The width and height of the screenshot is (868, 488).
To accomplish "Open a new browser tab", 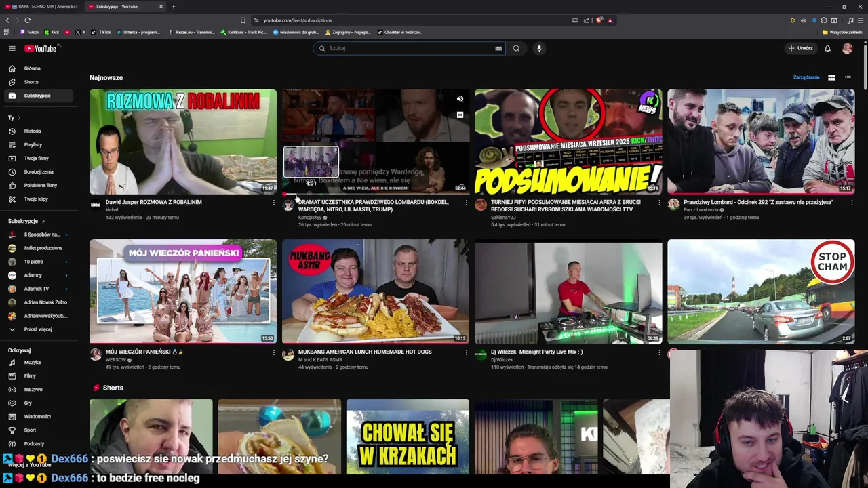I will pos(173,7).
